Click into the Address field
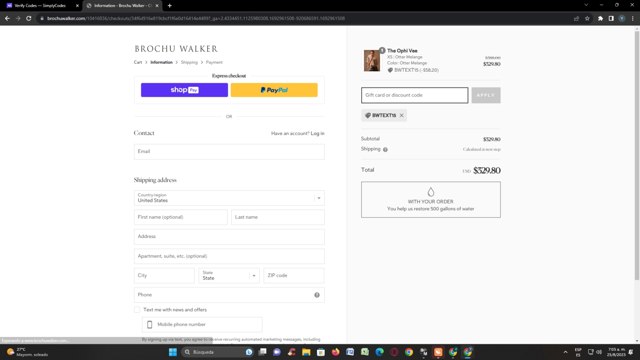Image resolution: width=640 pixels, height=360 pixels. [229, 236]
